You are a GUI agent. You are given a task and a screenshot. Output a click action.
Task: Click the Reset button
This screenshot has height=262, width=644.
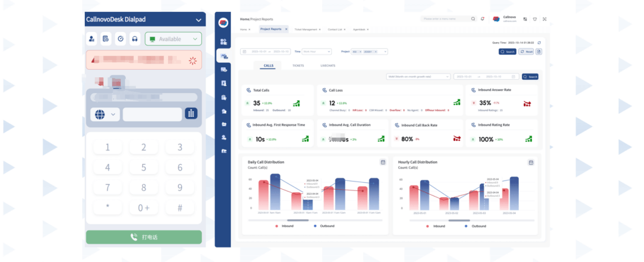point(526,52)
